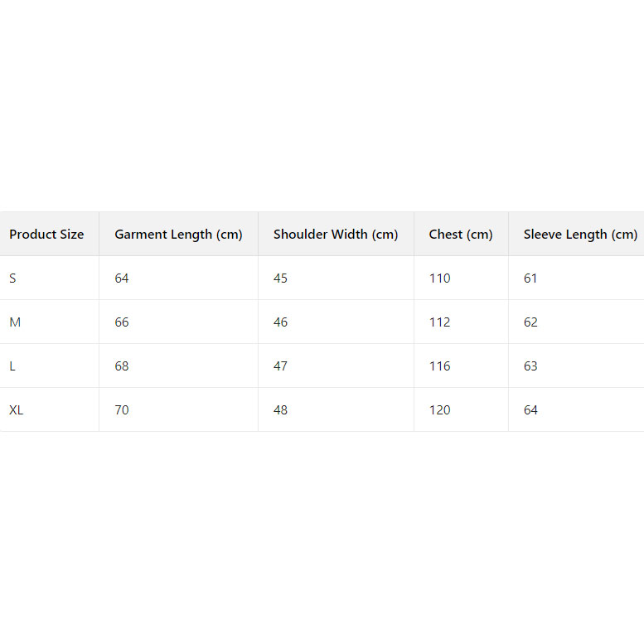Click the Shoulder Width (cm) header
This screenshot has width=644, height=644.
coord(336,235)
